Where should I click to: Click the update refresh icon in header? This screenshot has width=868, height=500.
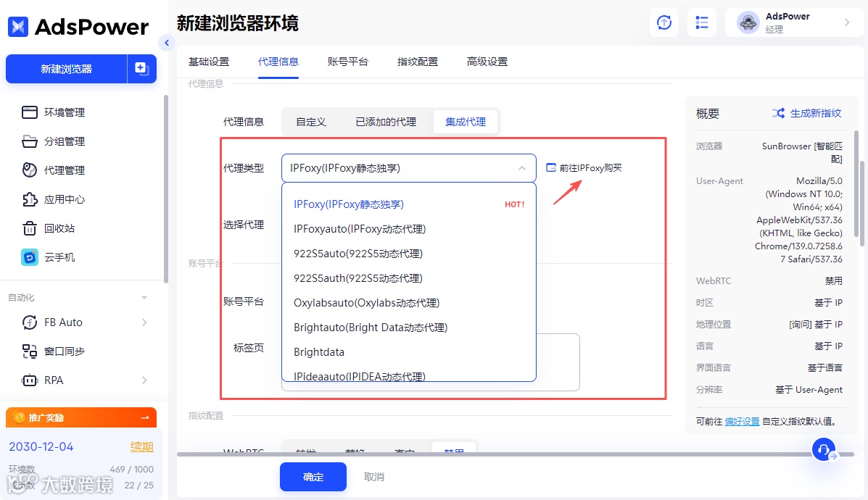(664, 22)
